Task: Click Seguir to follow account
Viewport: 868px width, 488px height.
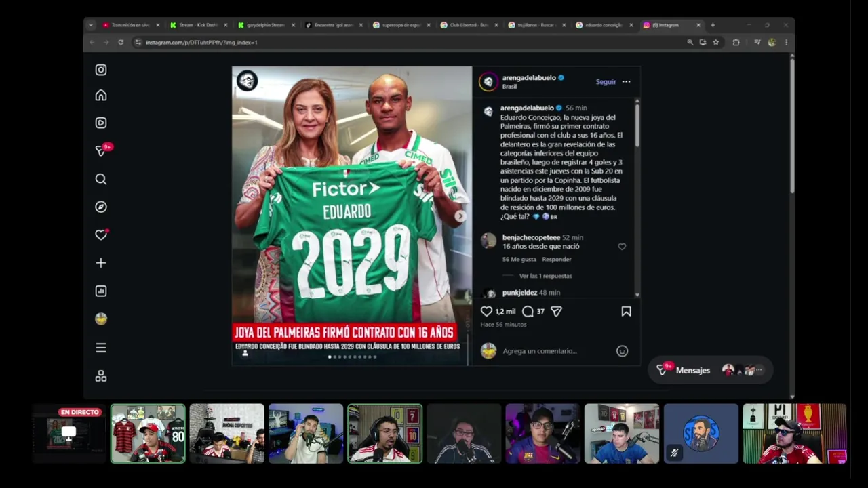Action: (606, 82)
